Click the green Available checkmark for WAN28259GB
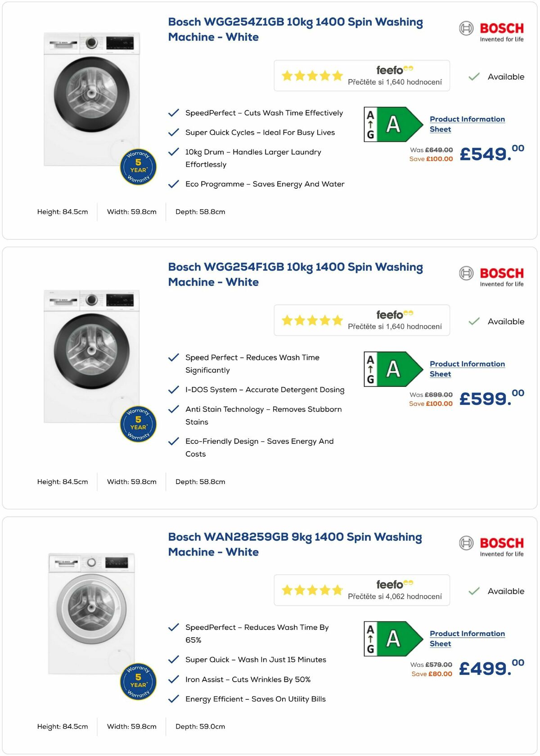Viewport: 540px width, 756px height. click(x=473, y=591)
